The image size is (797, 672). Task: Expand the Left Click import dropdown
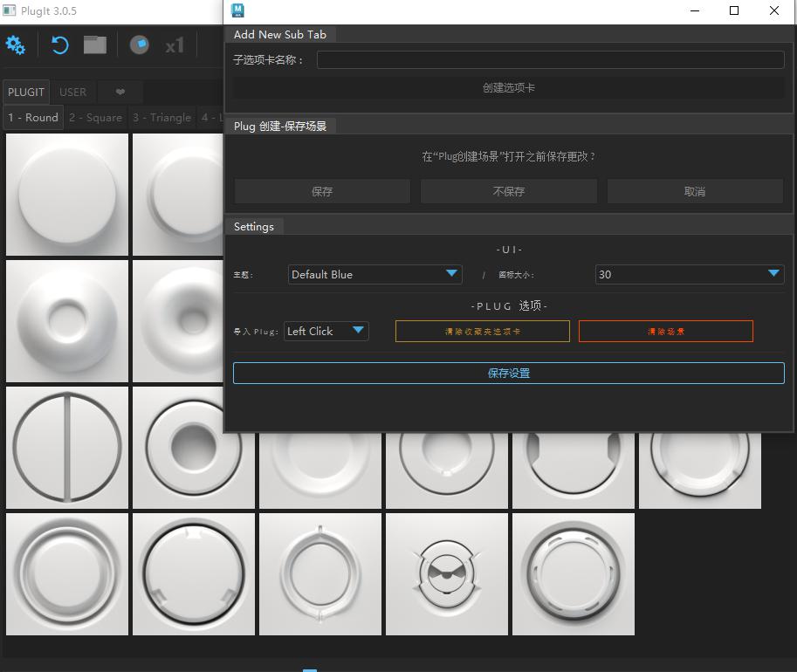point(326,331)
